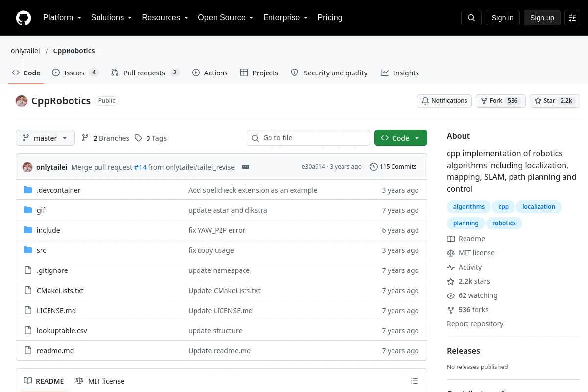Viewport: 588px width, 392px height.
Task: Select MIT license tab below files
Action: 100,381
